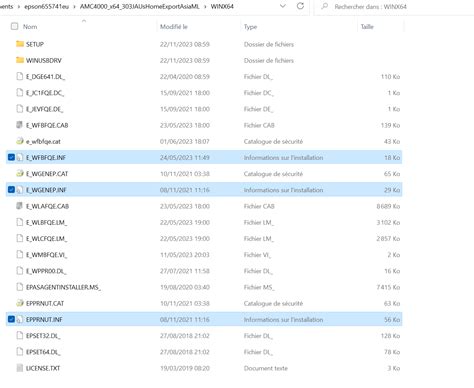Image resolution: width=474 pixels, height=388 pixels.
Task: Sort files by the Nom column
Action: pos(30,27)
